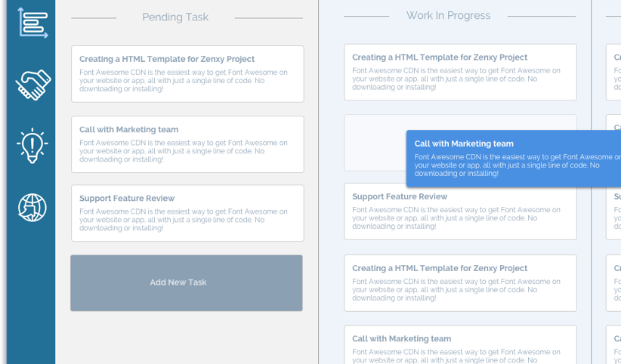Viewport: 621px width, 364px height.
Task: Click the handshake icon in sidebar
Action: pos(32,85)
